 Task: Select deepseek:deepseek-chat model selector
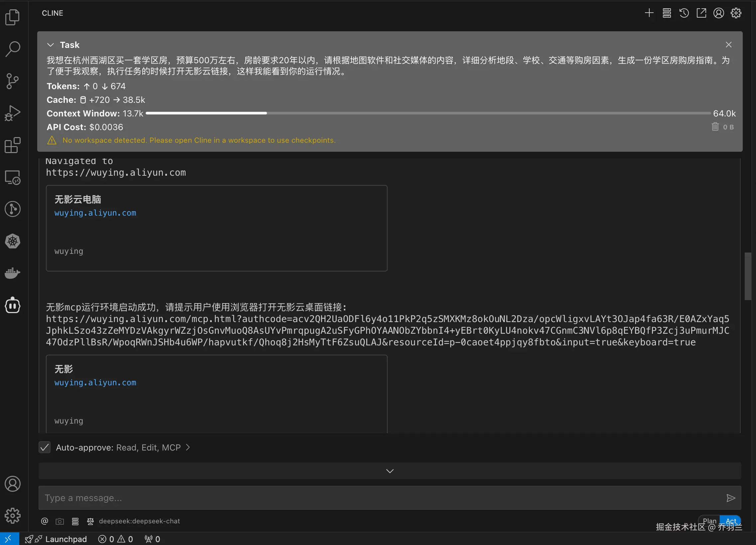coord(139,521)
